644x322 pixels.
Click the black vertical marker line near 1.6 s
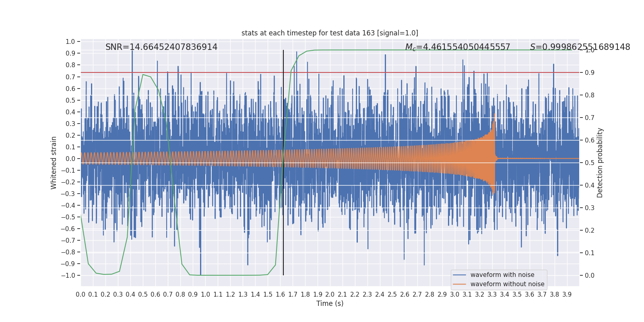[283, 163]
